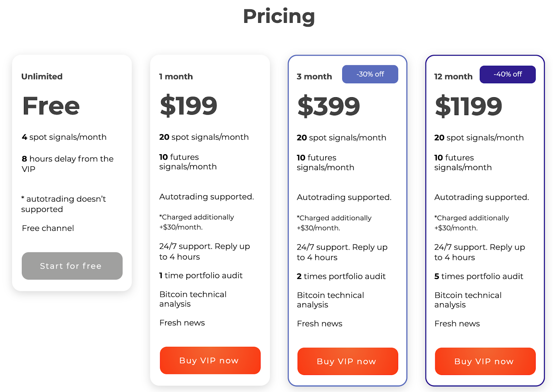
Task: Click the $399 price
Action: tap(329, 106)
